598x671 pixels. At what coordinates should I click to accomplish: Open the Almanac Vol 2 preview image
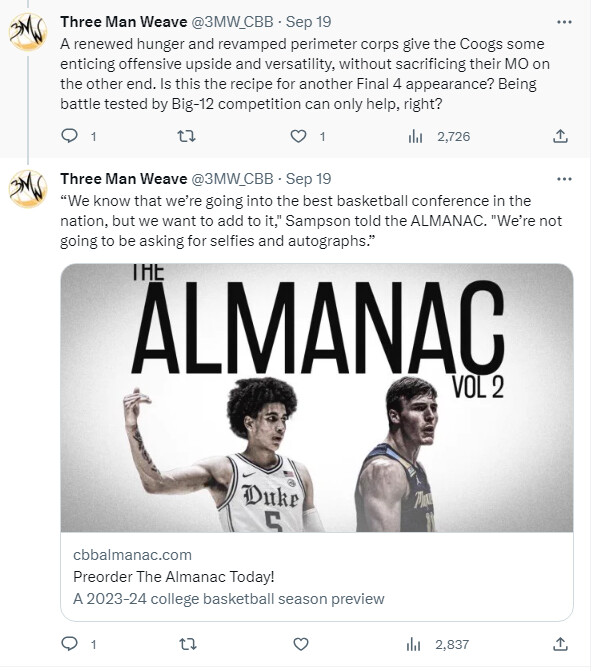[317, 398]
